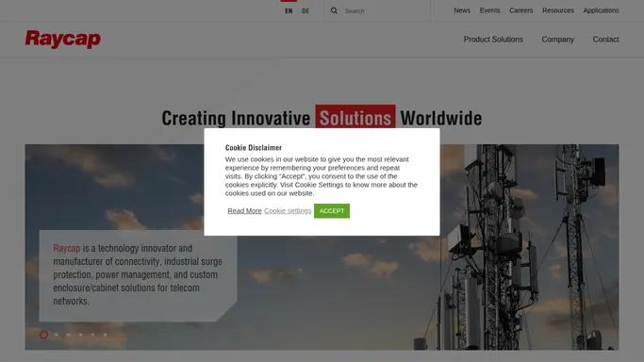Click the search magnifier icon
This screenshot has width=644, height=362.
[335, 10]
